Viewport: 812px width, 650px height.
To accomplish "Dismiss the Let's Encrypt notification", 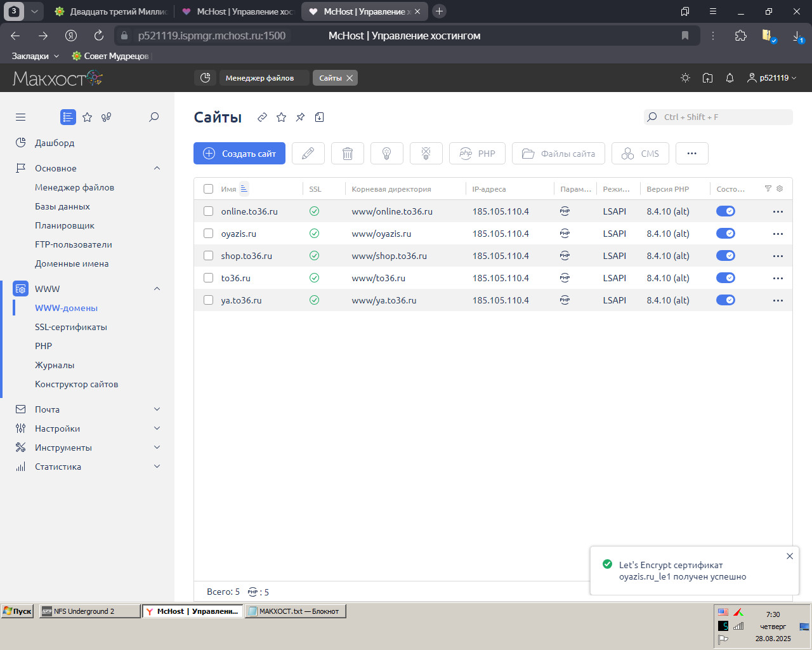I will click(790, 556).
